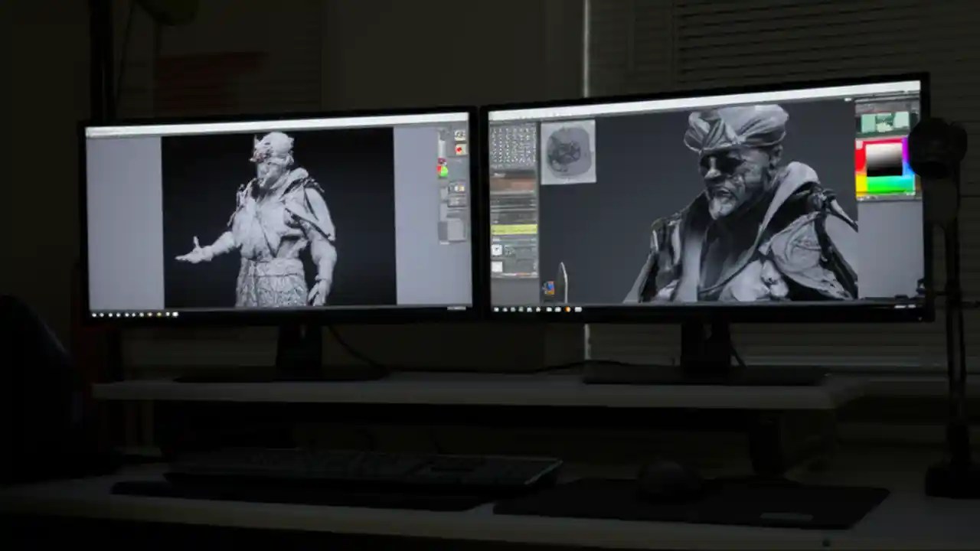Click the Windows Start button on the left taskbar
This screenshot has height=551, width=980.
pos(94,314)
